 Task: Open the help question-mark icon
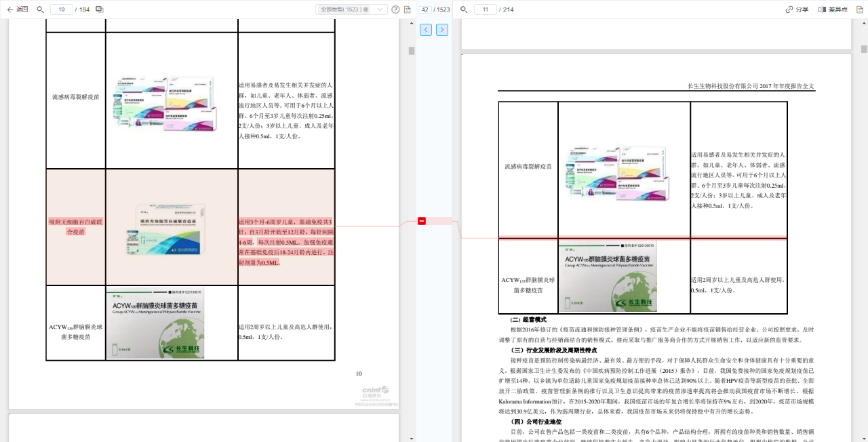(395, 9)
